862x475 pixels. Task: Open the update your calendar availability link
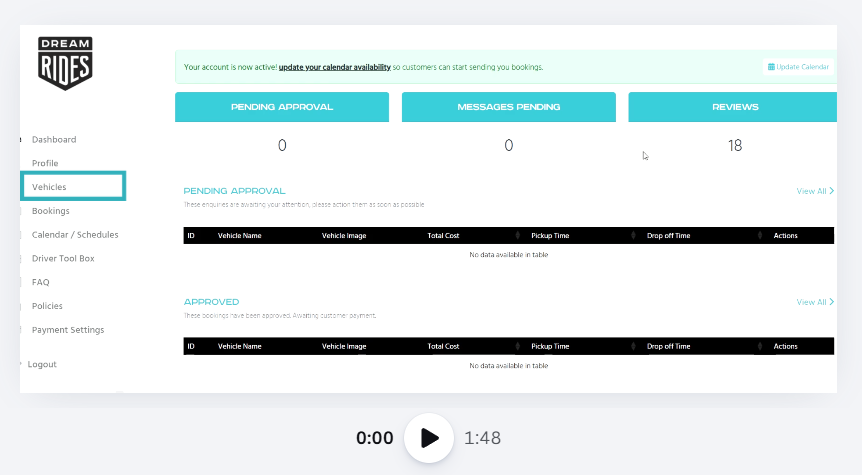coord(334,67)
